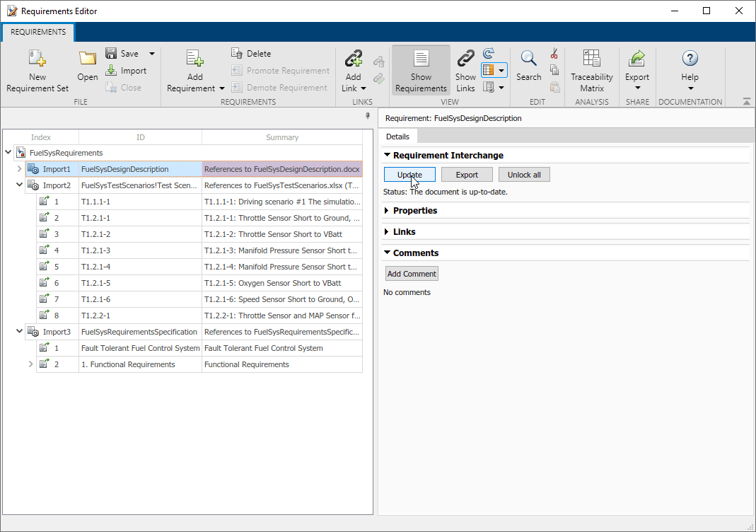Select the REQUIREMENTS ribbon tab
The height and width of the screenshot is (532, 756).
tap(38, 32)
